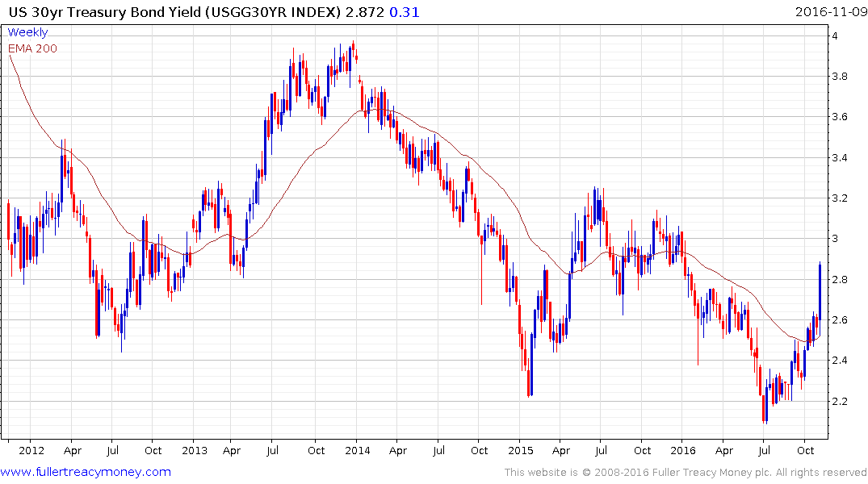The height and width of the screenshot is (484, 868).
Task: Click the current value '2.872'
Action: (364, 12)
